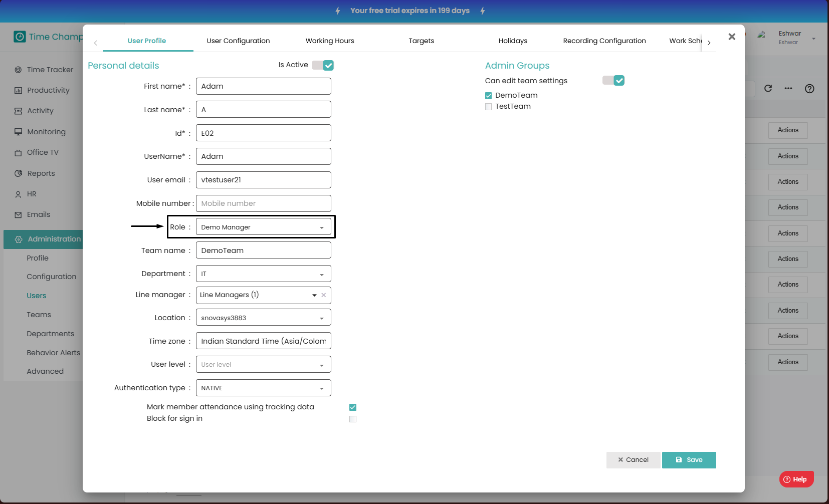Switch to the Working Hours tab
The height and width of the screenshot is (504, 829).
point(330,41)
